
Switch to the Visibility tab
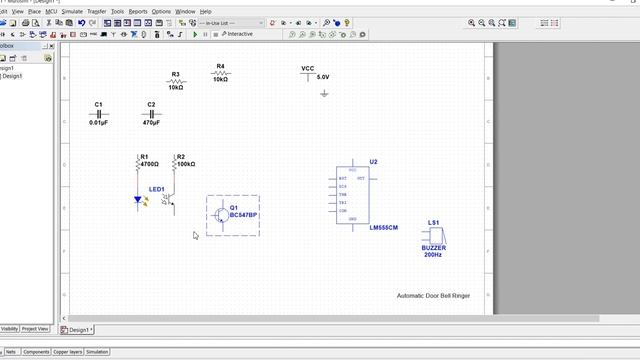pos(9,329)
